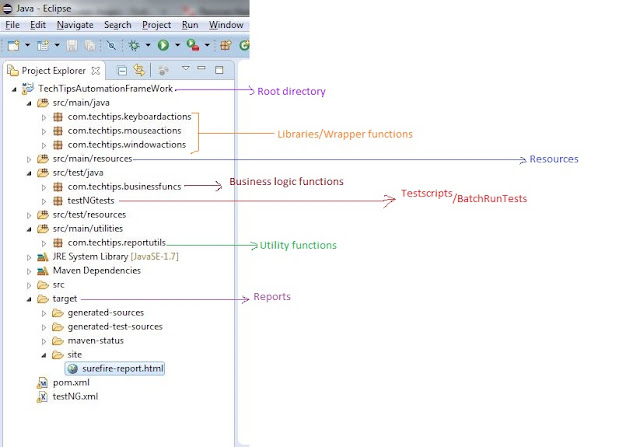Click the target folder icon

[x=43, y=299]
